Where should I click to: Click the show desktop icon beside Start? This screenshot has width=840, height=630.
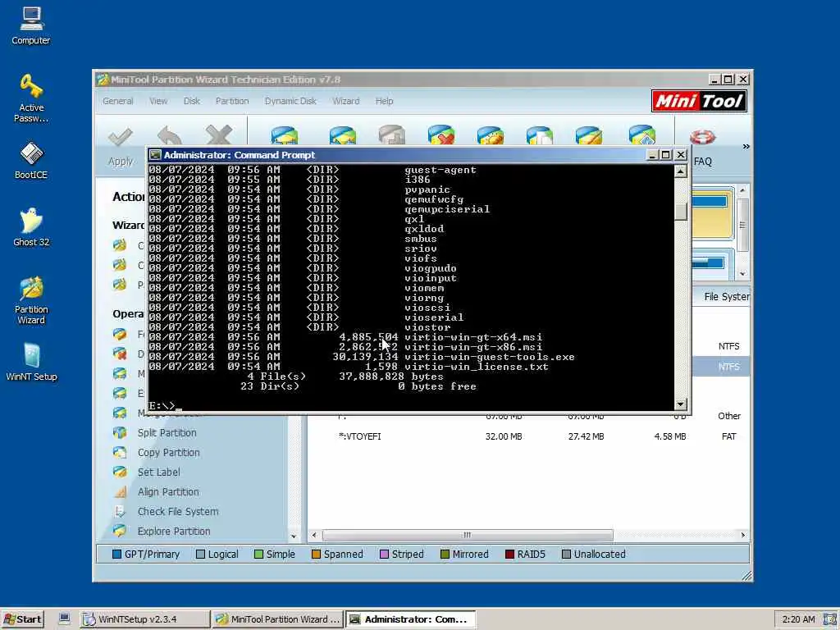64,619
